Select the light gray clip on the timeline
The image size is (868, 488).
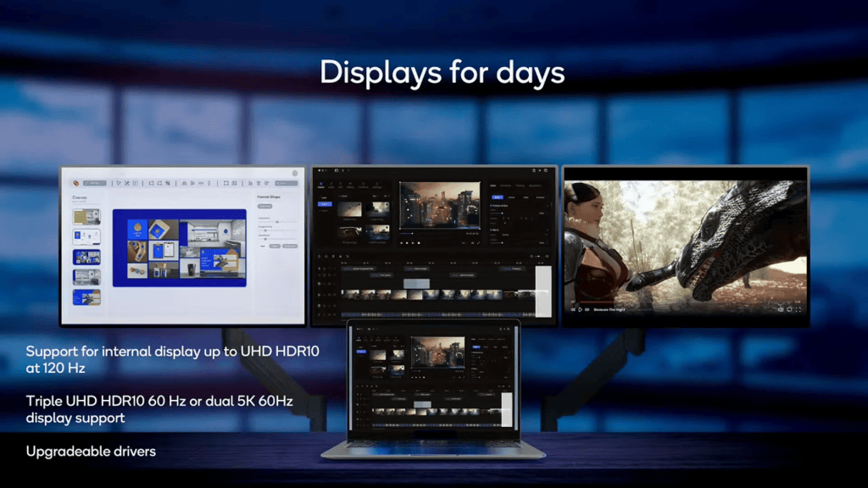coord(415,283)
